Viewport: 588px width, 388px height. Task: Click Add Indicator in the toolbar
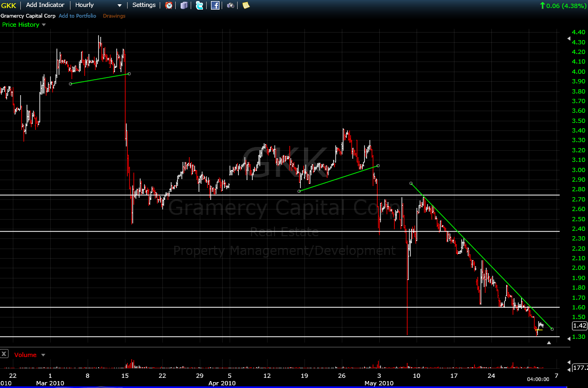tap(45, 5)
